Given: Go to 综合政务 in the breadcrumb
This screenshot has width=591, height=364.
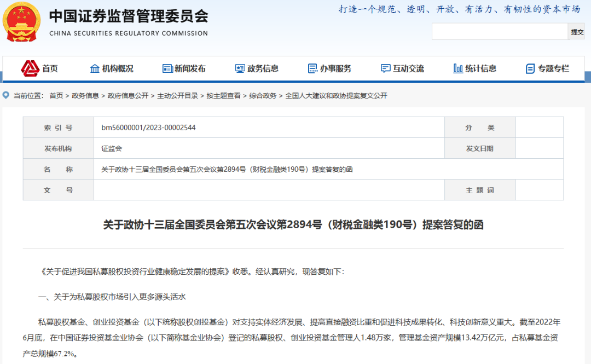Looking at the screenshot, I should [263, 96].
